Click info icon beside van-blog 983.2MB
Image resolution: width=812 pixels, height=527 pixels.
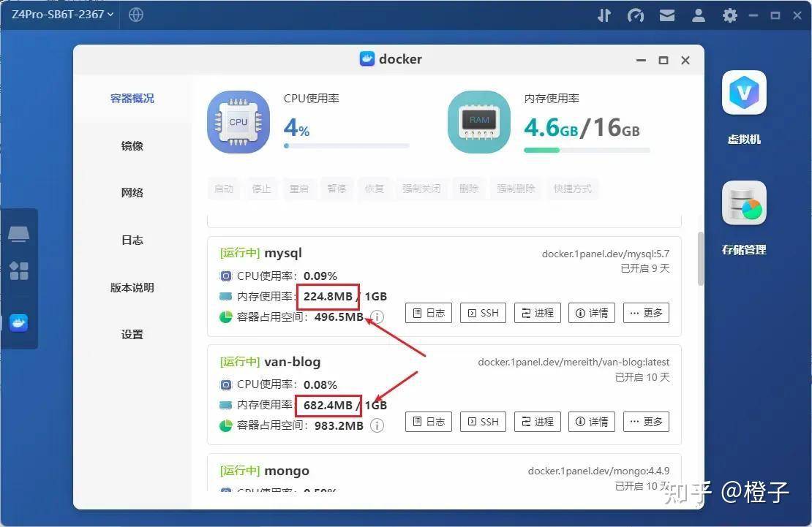(377, 425)
